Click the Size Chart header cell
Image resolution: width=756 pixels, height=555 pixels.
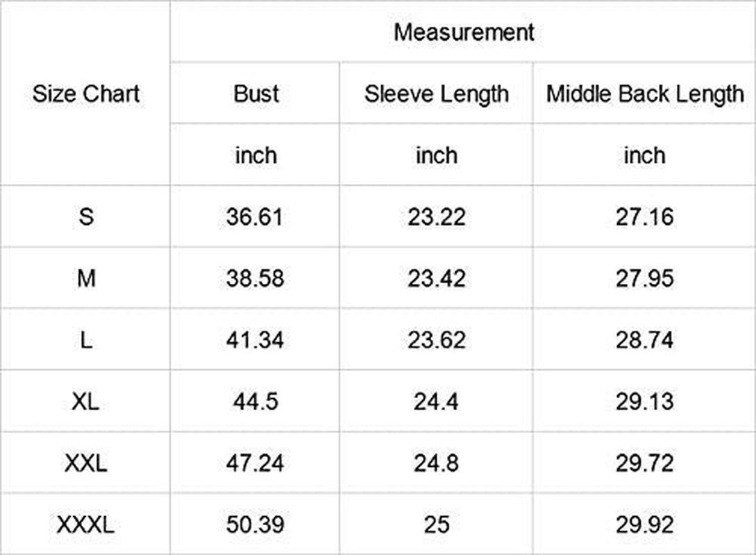click(86, 94)
